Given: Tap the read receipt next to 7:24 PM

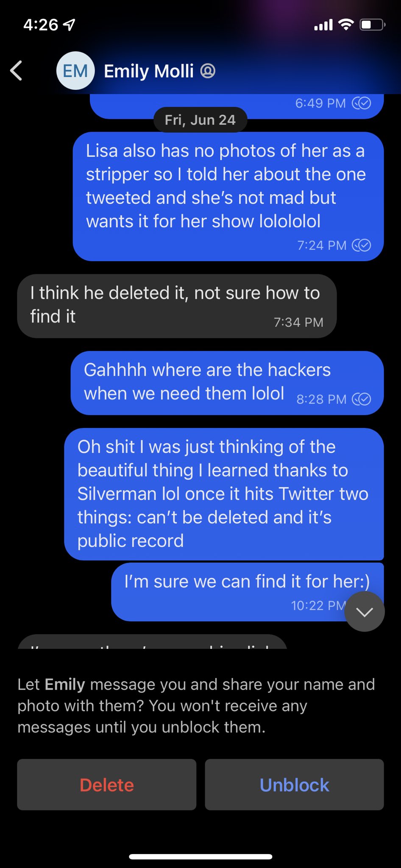Looking at the screenshot, I should coord(362,245).
